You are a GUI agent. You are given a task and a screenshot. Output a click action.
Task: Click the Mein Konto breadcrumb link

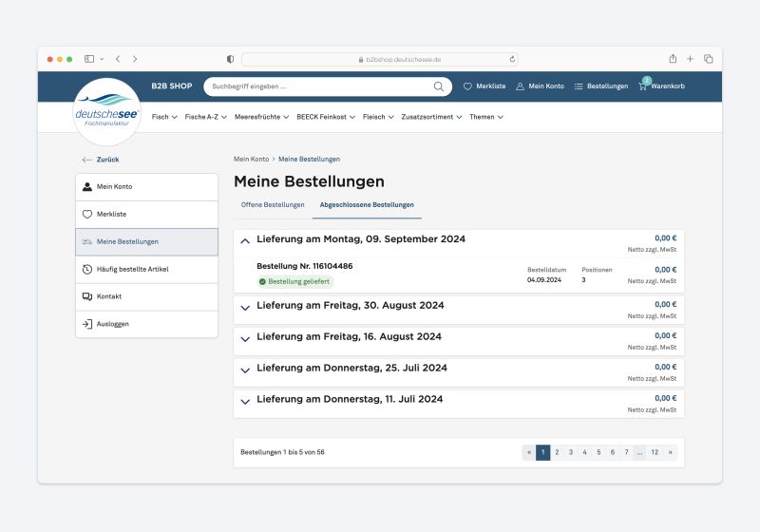click(x=251, y=160)
